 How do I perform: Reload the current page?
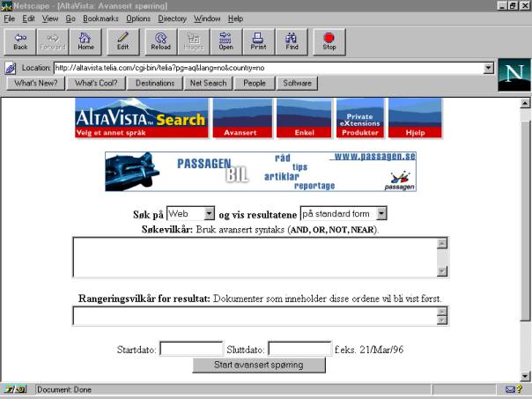161,42
